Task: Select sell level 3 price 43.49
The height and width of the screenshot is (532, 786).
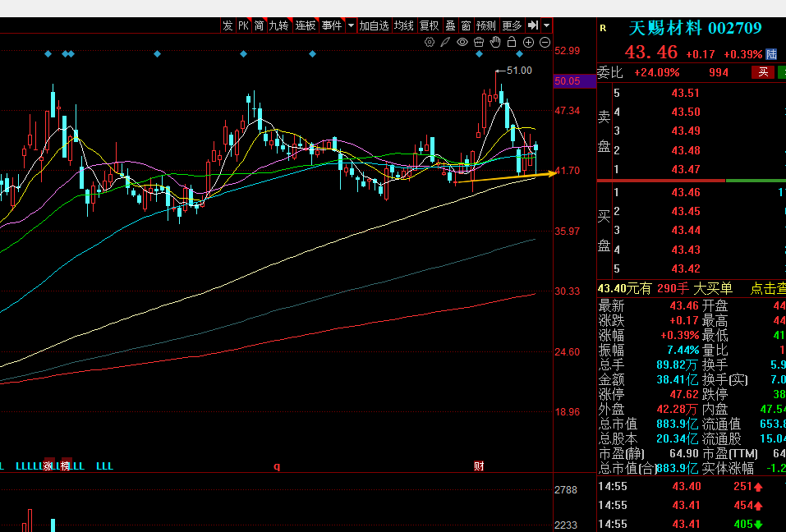Action: tap(685, 131)
